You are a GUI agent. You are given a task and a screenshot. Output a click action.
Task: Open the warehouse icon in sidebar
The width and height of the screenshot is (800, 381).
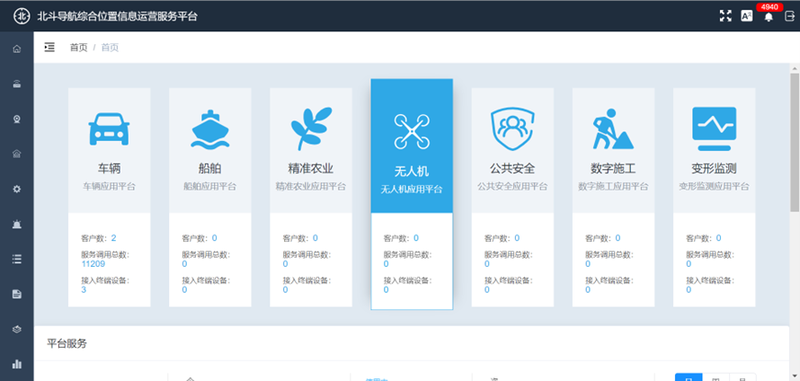[x=17, y=154]
